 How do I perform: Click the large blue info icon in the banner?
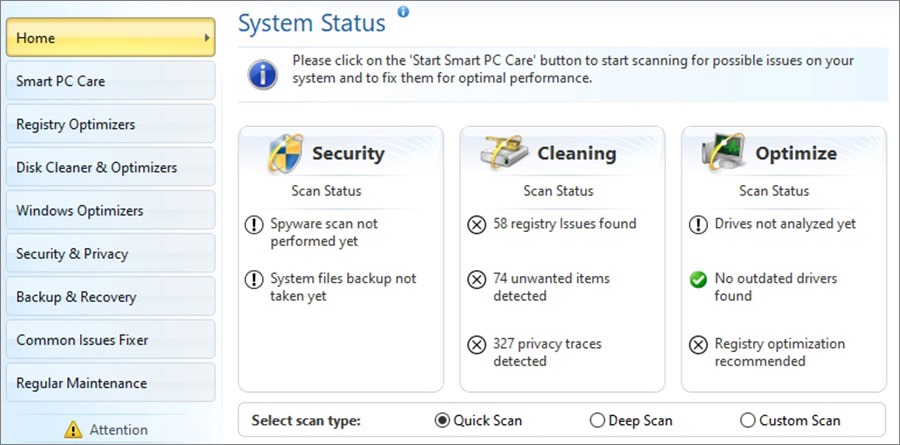pyautogui.click(x=263, y=75)
